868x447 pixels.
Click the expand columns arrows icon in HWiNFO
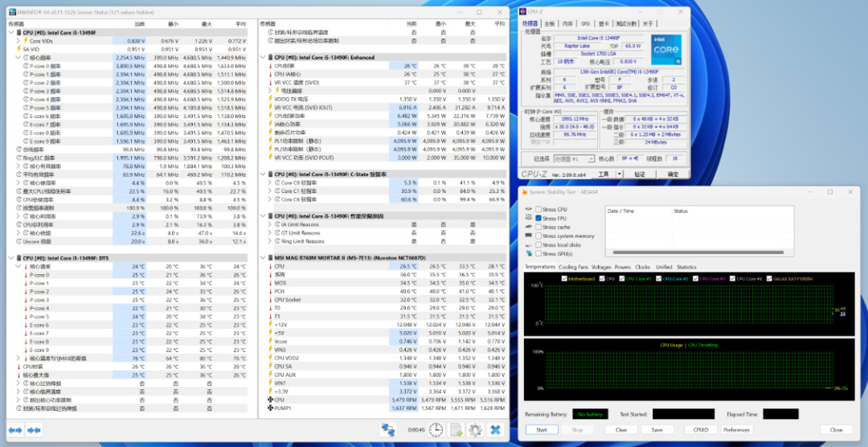15,431
